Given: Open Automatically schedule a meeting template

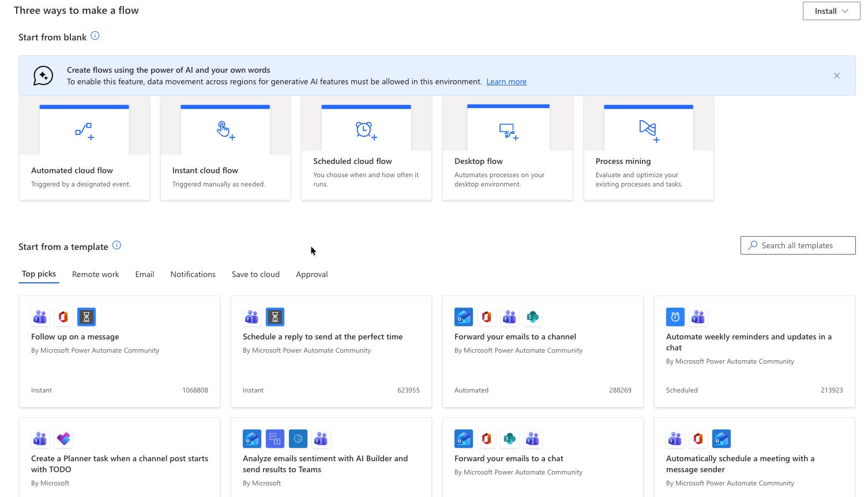Looking at the screenshot, I should [x=740, y=464].
